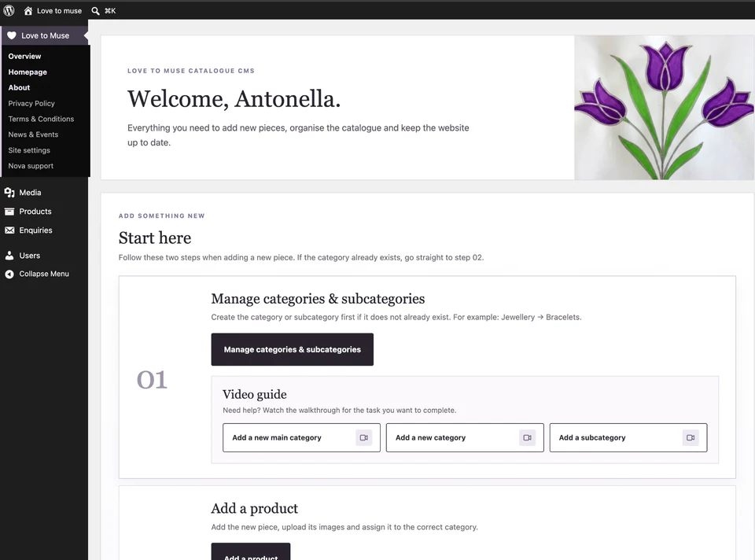755x560 pixels.
Task: Click the ADD SOMETHING NEW label
Action: click(x=162, y=216)
